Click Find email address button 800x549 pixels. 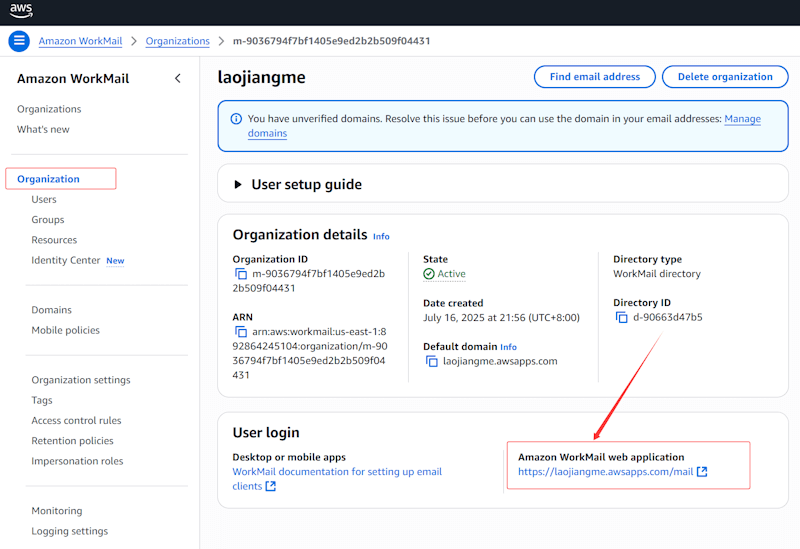[594, 77]
